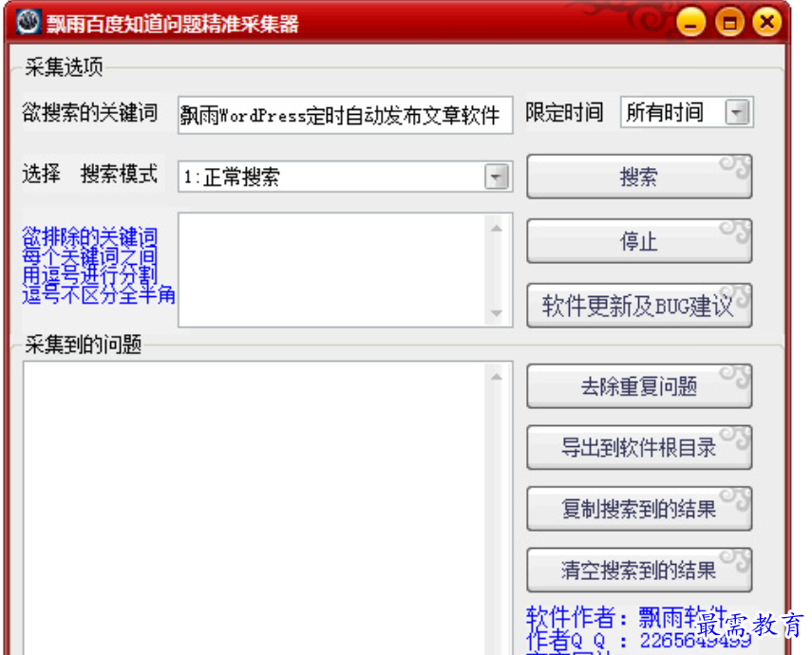Click up arrow of exclude-keywords scrollbar
The width and height of the screenshot is (812, 655).
coord(497,228)
